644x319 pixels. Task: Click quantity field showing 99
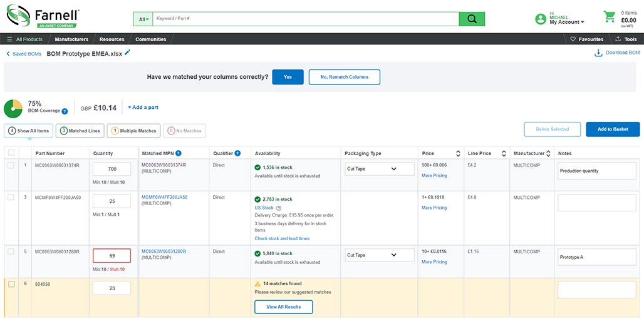(x=112, y=255)
